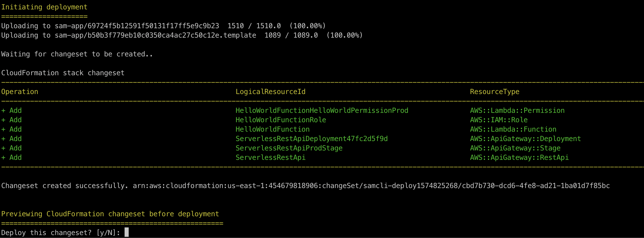The image size is (644, 238).
Task: Click the 'ResourceType' column header
Action: click(494, 92)
